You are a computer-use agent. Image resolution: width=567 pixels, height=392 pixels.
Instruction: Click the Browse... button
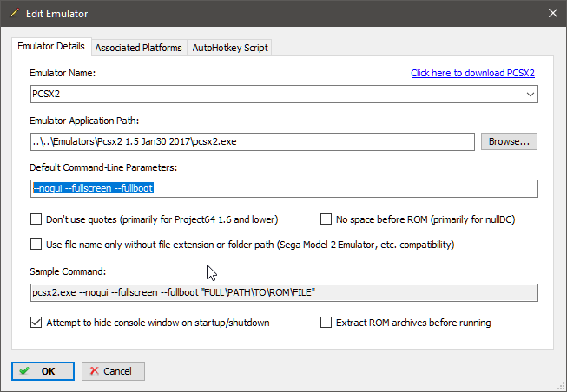pyautogui.click(x=509, y=141)
